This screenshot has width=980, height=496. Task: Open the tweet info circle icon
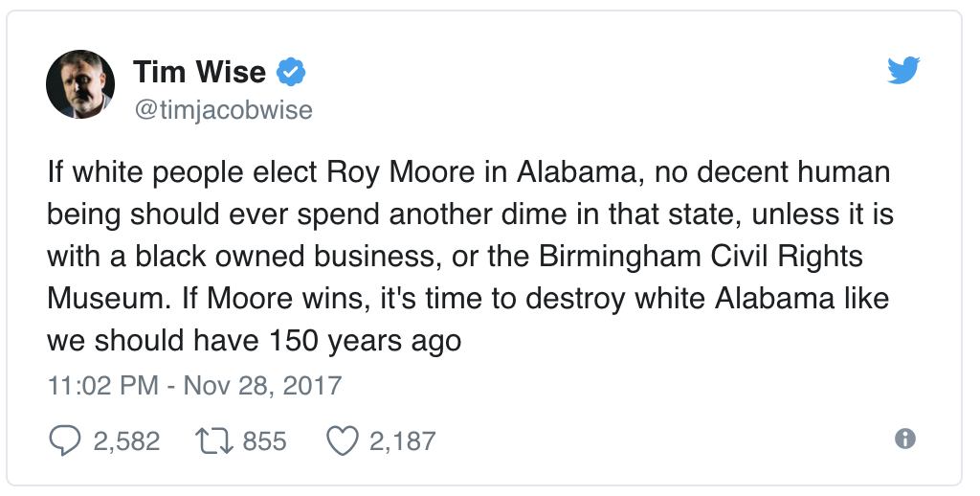(x=904, y=439)
